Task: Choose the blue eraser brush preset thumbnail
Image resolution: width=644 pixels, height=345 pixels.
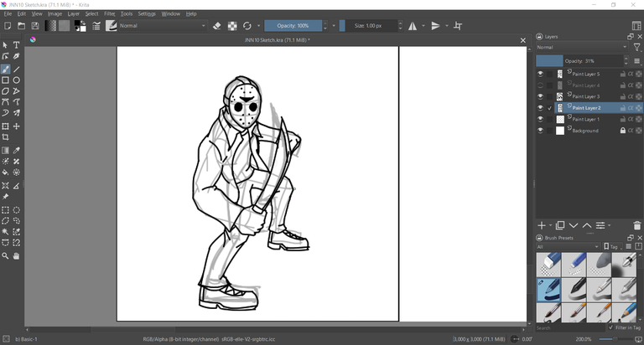Action: pyautogui.click(x=548, y=265)
